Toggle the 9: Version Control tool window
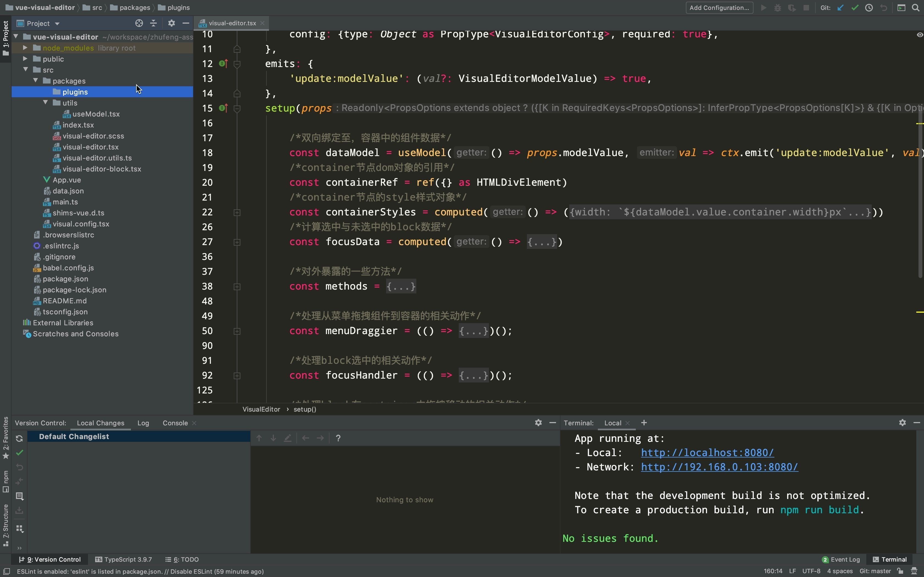This screenshot has height=577, width=924. click(x=50, y=559)
